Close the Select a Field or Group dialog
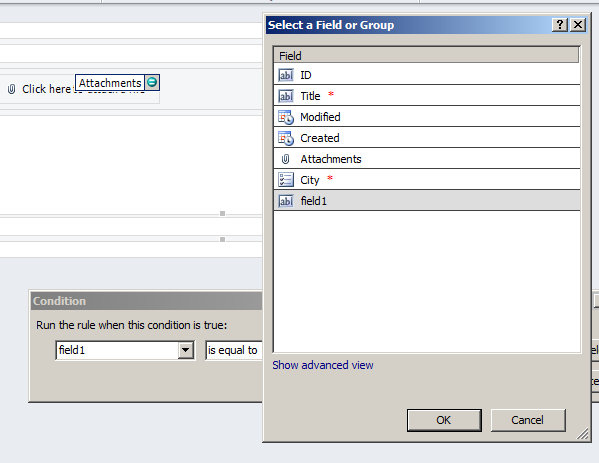 (578, 25)
